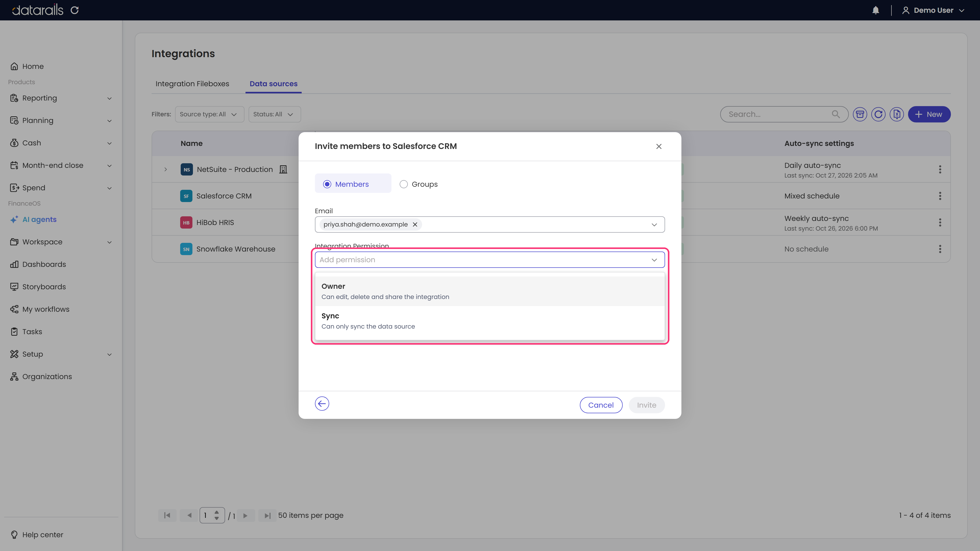Switch to Data sources tab
This screenshot has width=980, height=551.
tap(274, 84)
